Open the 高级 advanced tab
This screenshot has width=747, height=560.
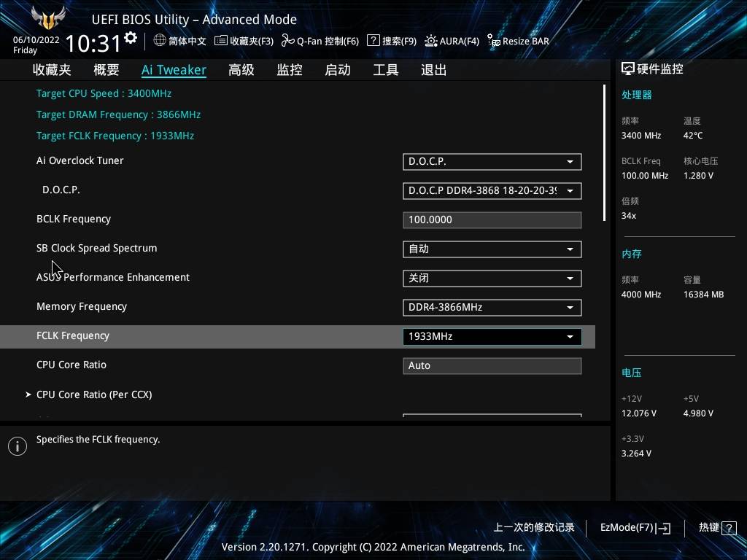[241, 70]
